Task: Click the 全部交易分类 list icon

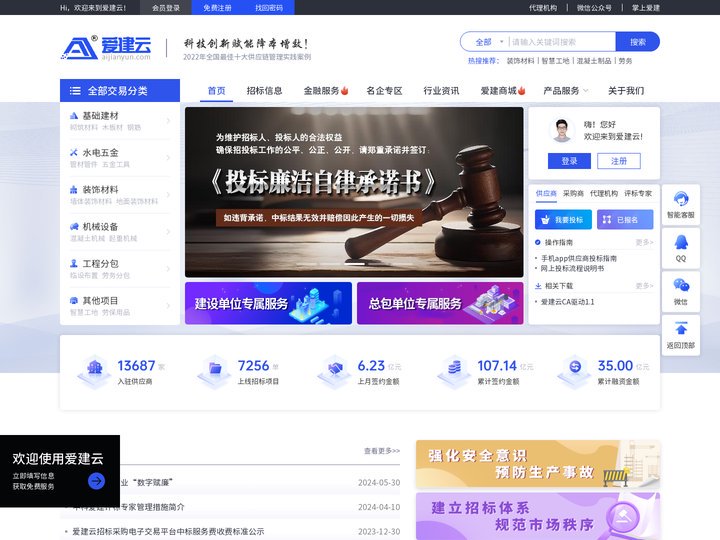Action: click(75, 91)
